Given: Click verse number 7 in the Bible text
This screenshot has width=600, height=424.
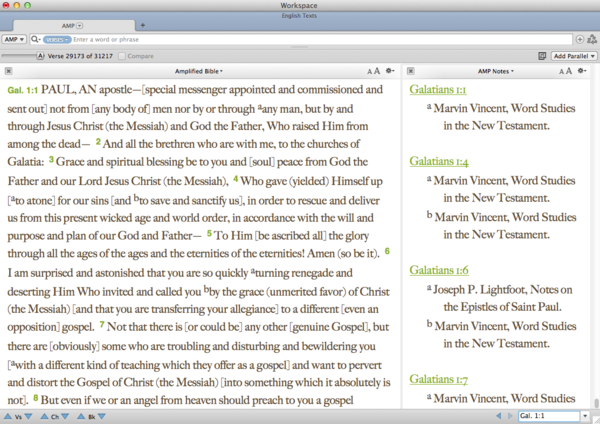Looking at the screenshot, I should [x=102, y=325].
